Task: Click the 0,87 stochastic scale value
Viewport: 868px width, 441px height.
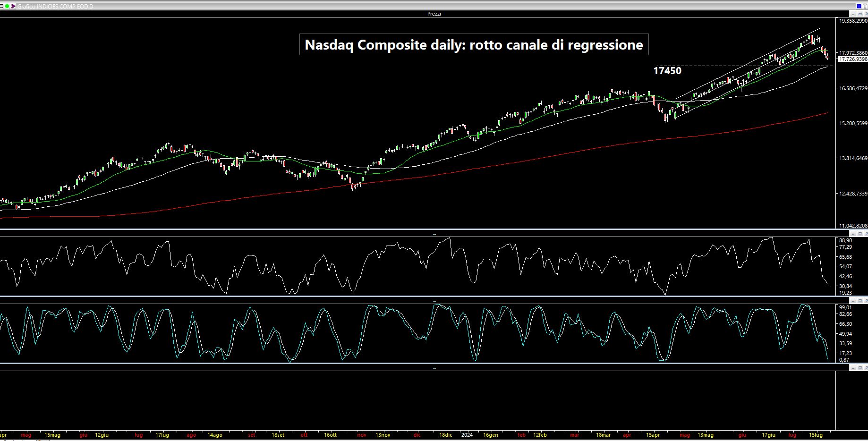Action: click(x=844, y=360)
